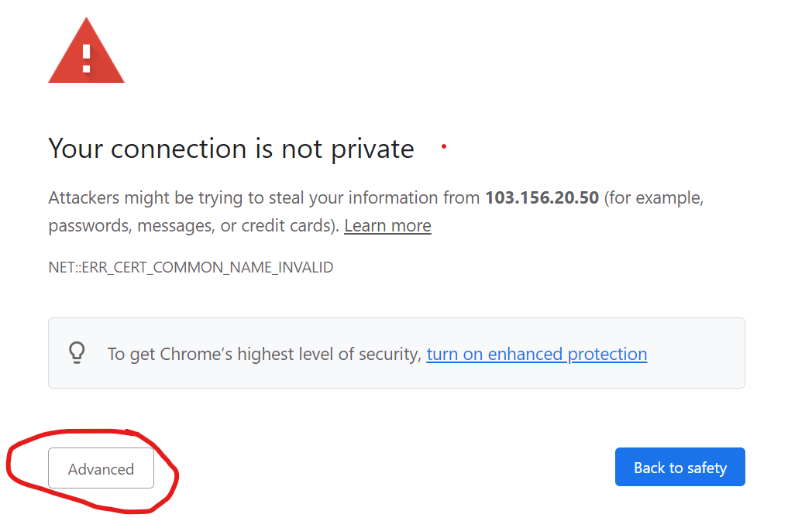Viewport: 812px width, 528px height.
Task: Click the lightbulb icon in the tip box
Action: 77,353
